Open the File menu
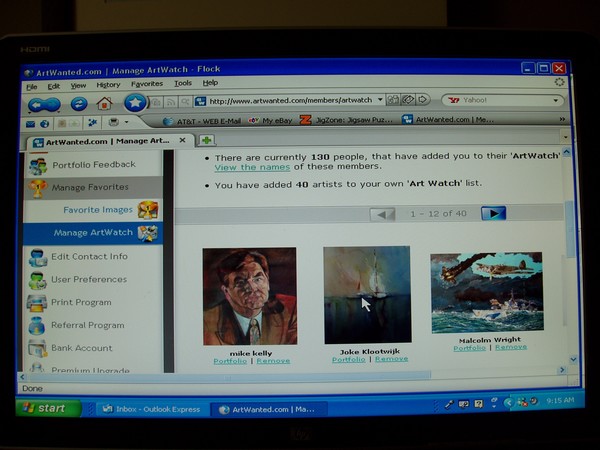The width and height of the screenshot is (600, 450). [x=32, y=87]
